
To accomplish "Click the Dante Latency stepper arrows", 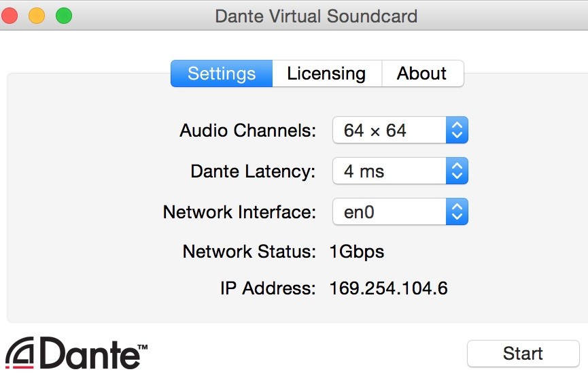I will tap(457, 171).
